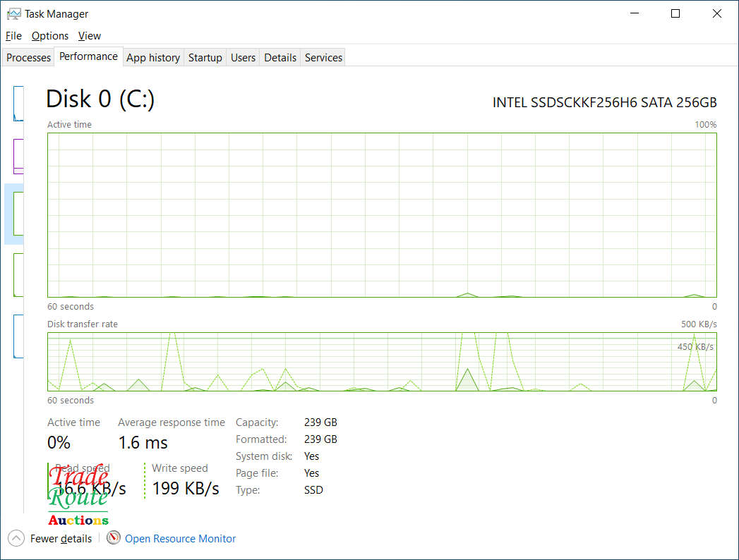Viewport: 739px width, 560px height.
Task: Open the Options menu
Action: point(50,36)
